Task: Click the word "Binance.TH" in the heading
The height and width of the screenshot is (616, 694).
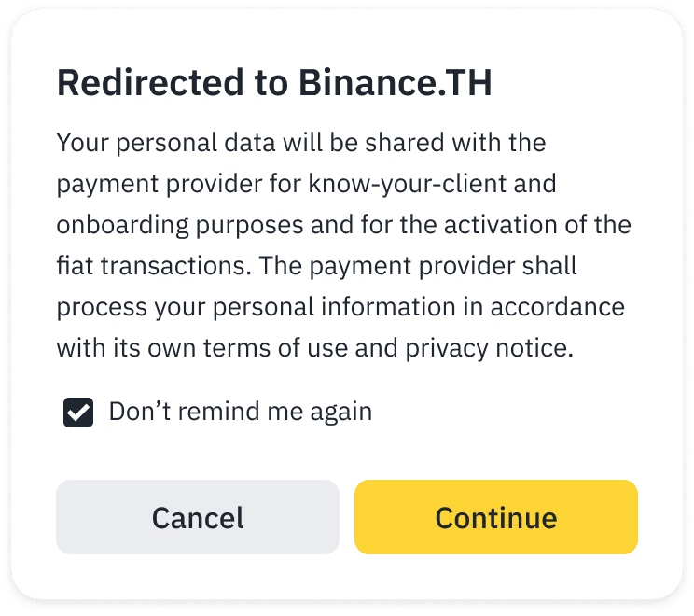Action: pos(396,84)
